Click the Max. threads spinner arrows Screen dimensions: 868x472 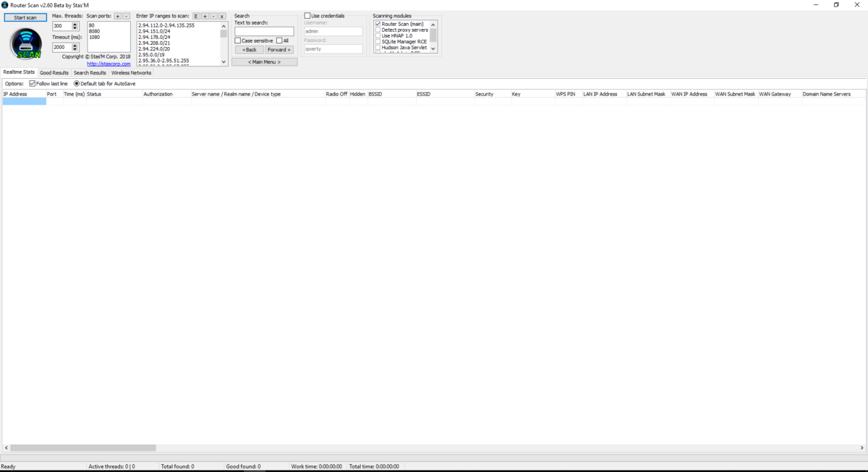[x=75, y=26]
